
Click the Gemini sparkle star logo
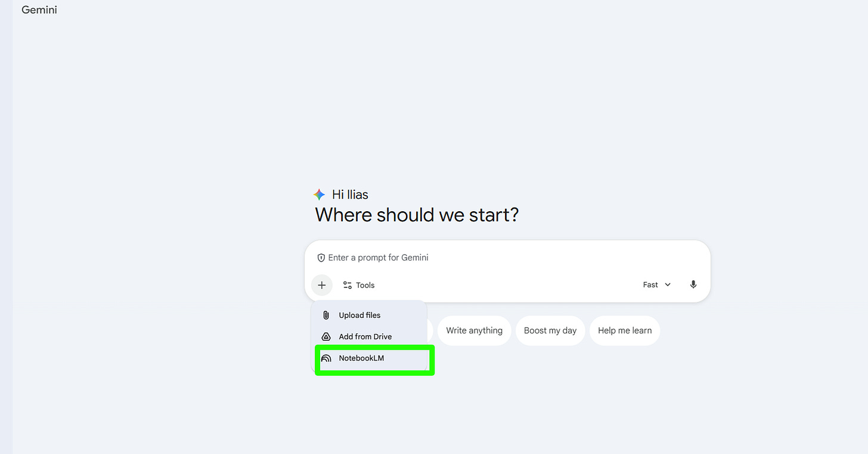(320, 194)
